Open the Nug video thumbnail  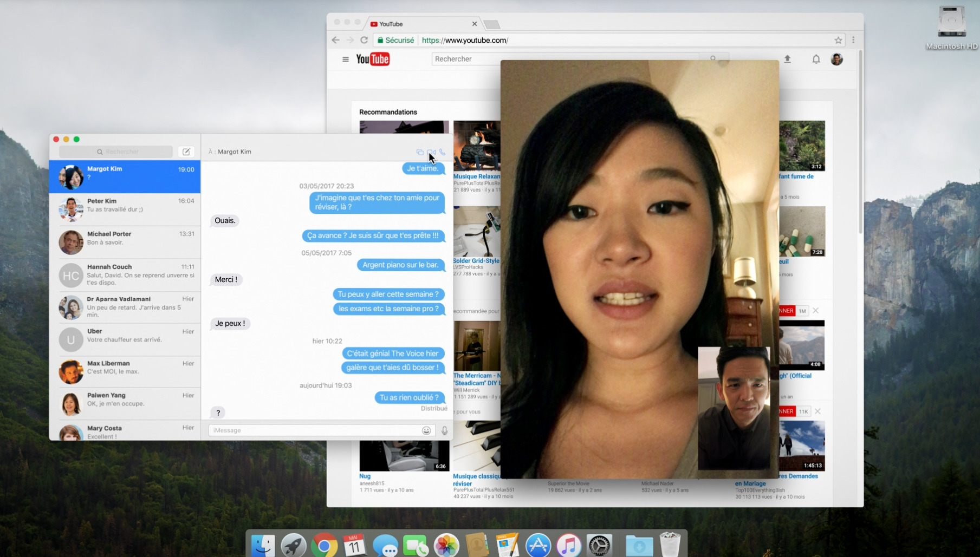click(x=404, y=455)
